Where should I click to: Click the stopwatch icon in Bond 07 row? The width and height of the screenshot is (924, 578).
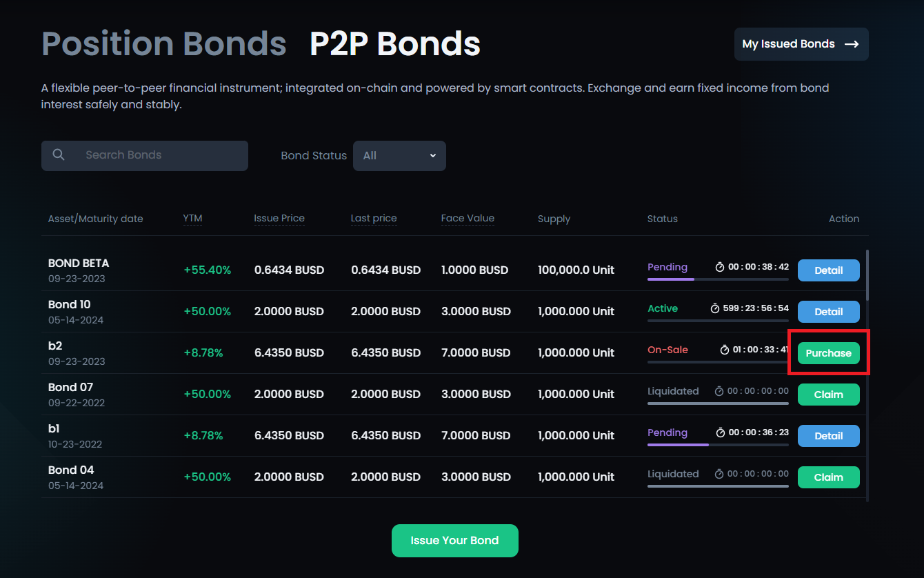719,391
